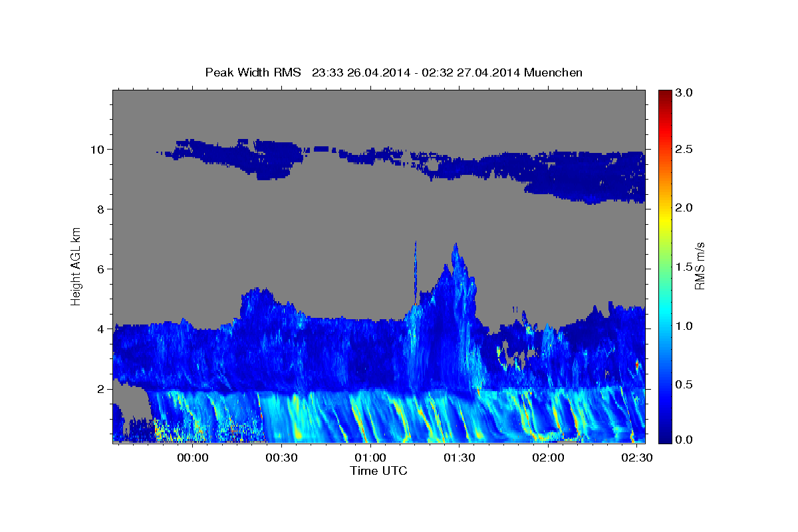798x532 pixels.
Task: Click the green middle of the colorbar
Action: pyautogui.click(x=665, y=266)
